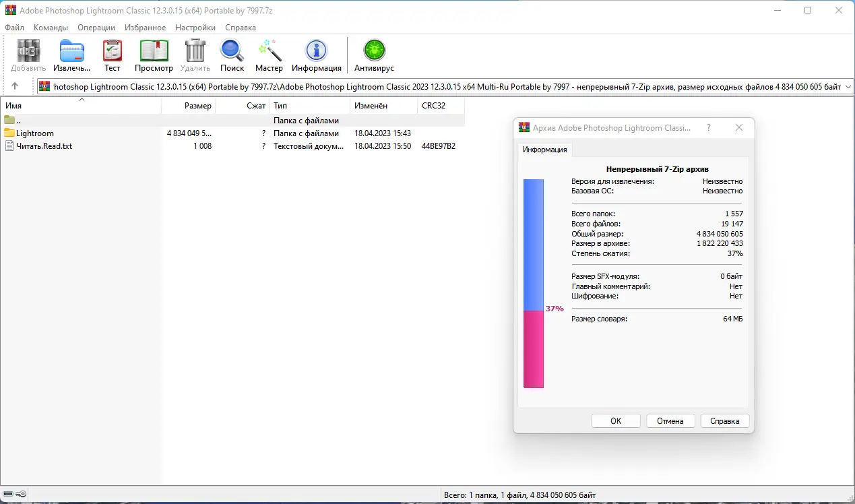Click the Справка button in dialog
855x504 pixels.
[725, 420]
